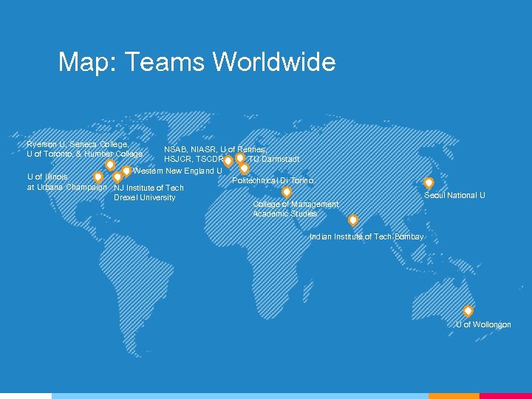Click the U of Illinois location pin
Image resolution: width=532 pixels, height=399 pixels.
(x=98, y=177)
